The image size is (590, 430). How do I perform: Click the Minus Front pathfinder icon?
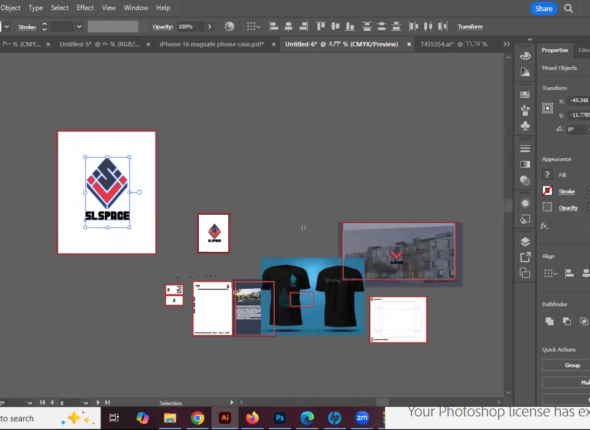(567, 321)
